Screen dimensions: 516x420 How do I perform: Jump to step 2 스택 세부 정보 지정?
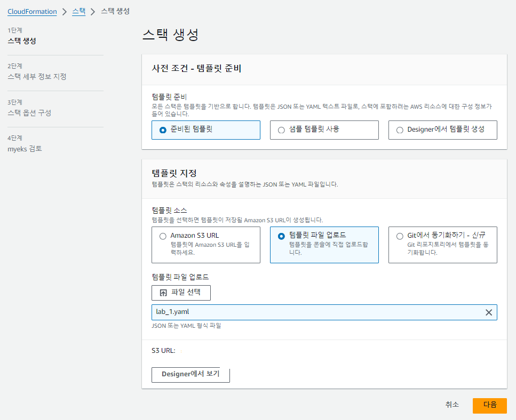click(37, 77)
